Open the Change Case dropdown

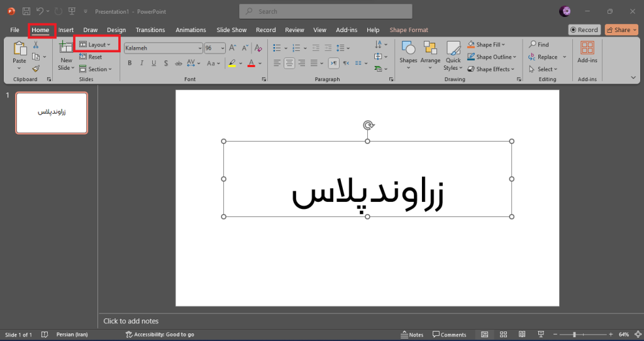213,64
